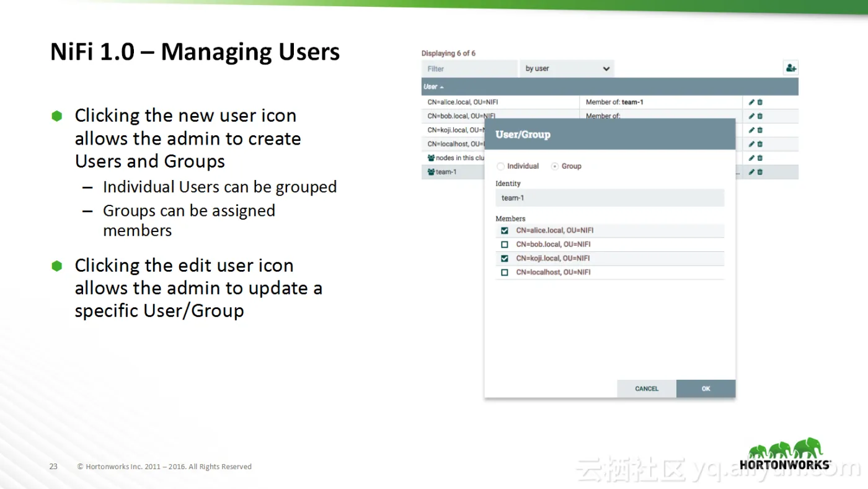Edit the CN=alice.local user via pencil icon
Image resolution: width=868 pixels, height=489 pixels.
tap(751, 102)
